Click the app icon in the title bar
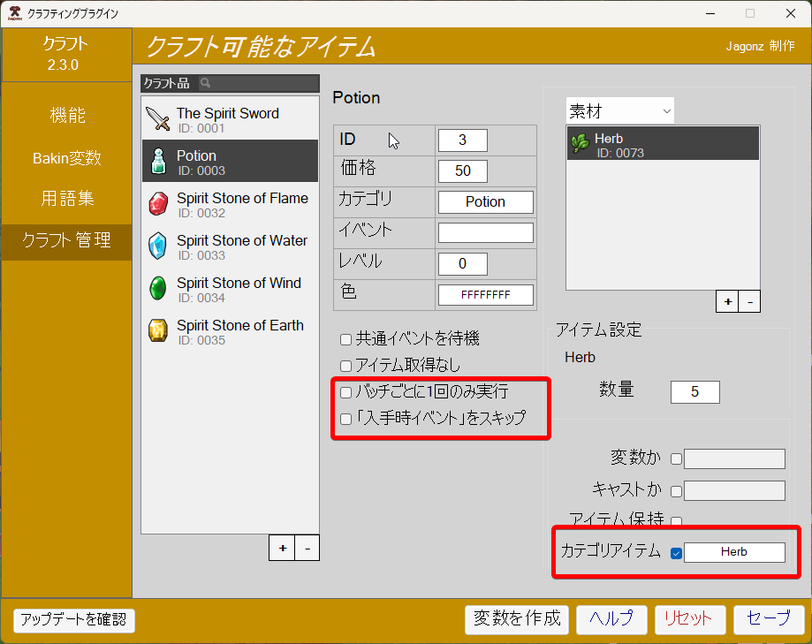 click(x=14, y=13)
